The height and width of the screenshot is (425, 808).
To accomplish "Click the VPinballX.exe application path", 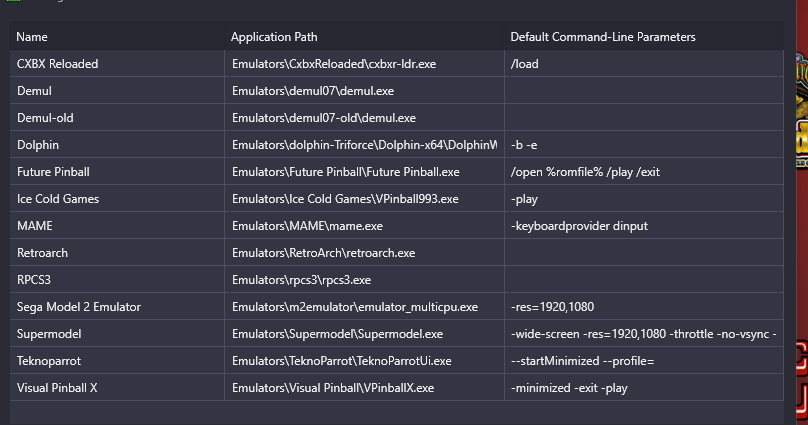I will 333,388.
